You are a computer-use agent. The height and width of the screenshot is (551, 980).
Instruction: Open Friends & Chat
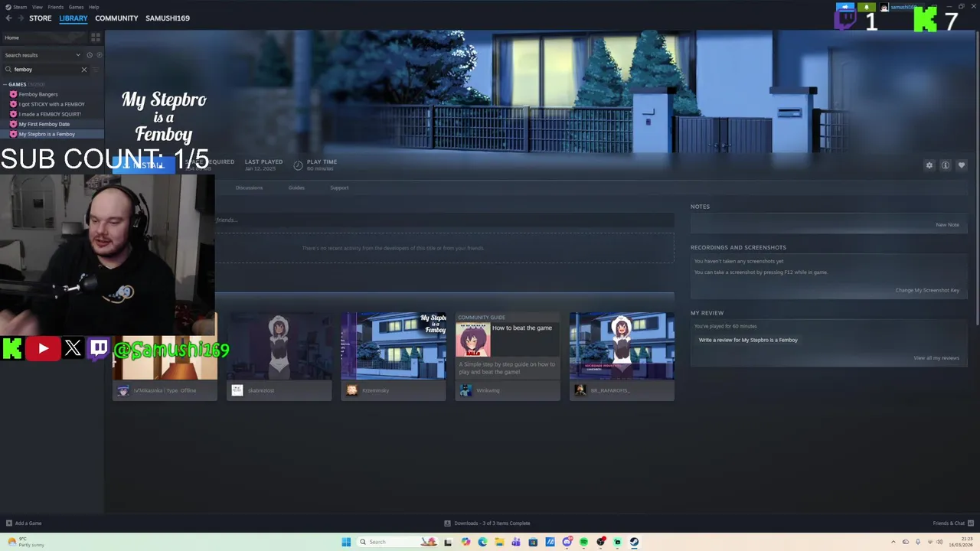[x=953, y=523]
